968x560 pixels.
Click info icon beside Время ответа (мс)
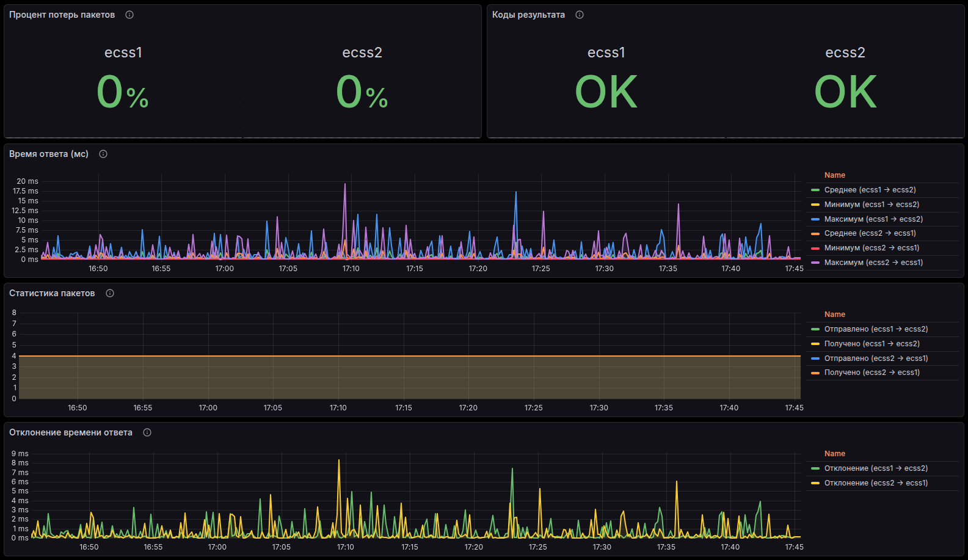click(103, 154)
